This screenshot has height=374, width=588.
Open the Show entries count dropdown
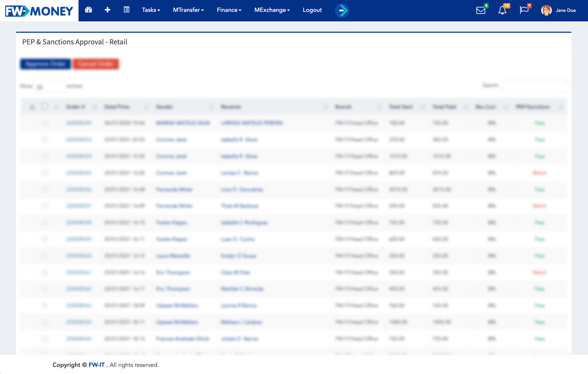point(49,86)
